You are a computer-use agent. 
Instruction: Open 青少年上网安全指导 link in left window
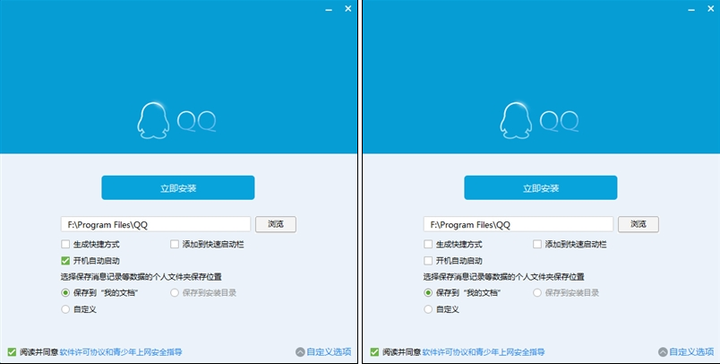pos(147,352)
